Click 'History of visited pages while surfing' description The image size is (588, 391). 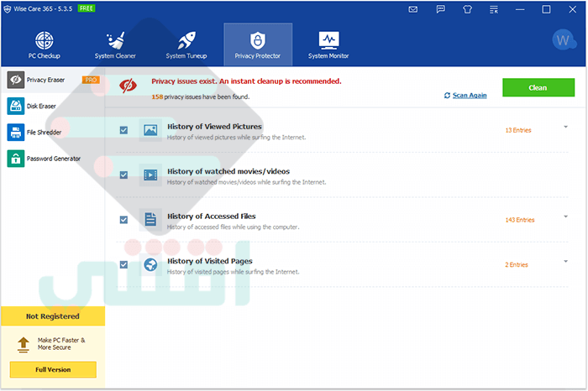234,272
